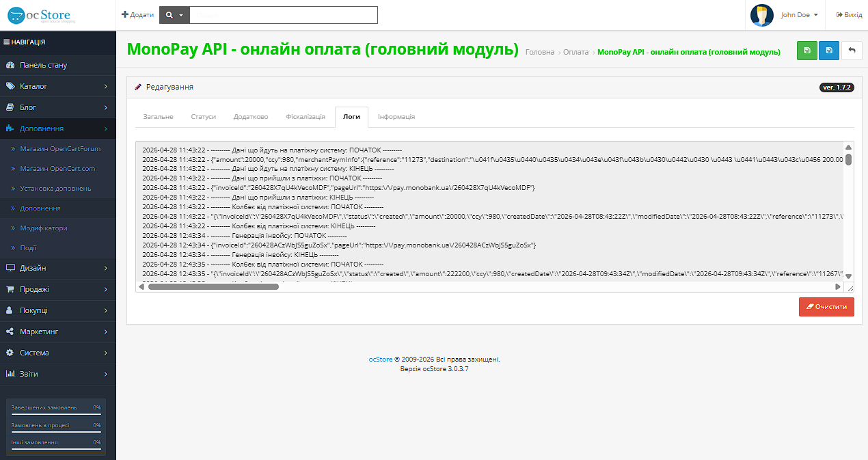Open Установка доповнень submenu item

pos(55,189)
